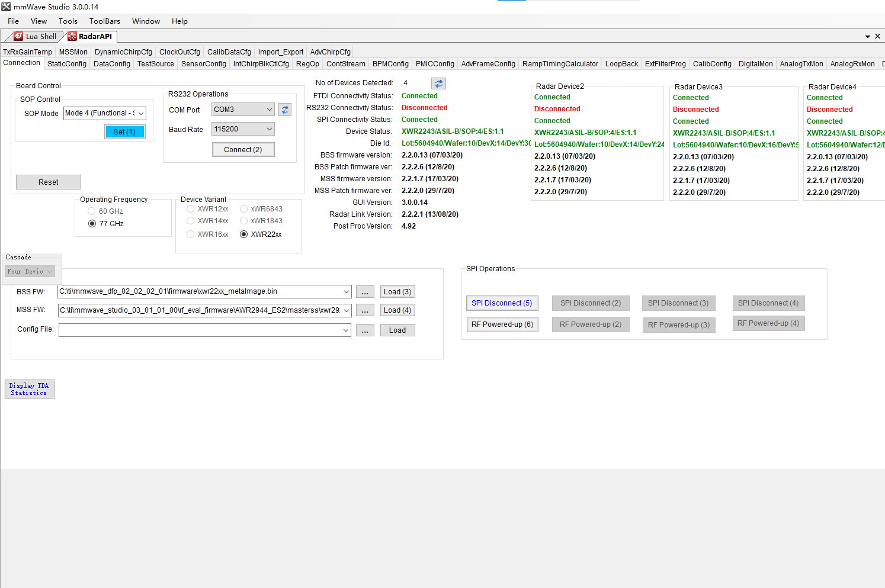Click the Connect (2) RS232 button
The height and width of the screenshot is (588, 885).
pos(243,150)
